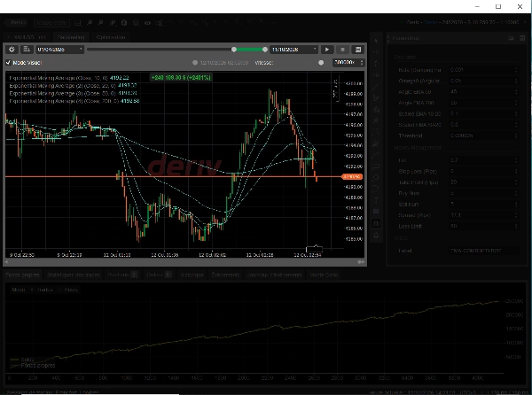532x395 pixels.
Task: Open the backtest end date dropdown
Action: [x=293, y=50]
